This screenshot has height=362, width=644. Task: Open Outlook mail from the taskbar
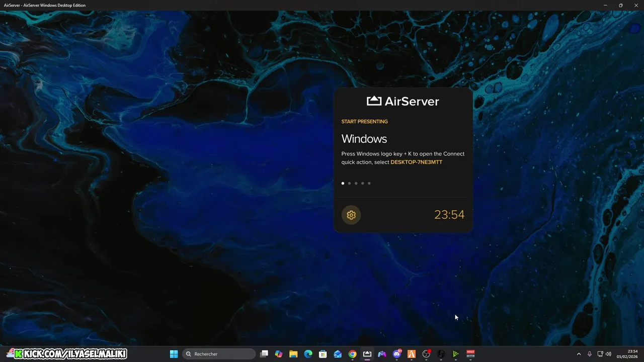pyautogui.click(x=338, y=354)
